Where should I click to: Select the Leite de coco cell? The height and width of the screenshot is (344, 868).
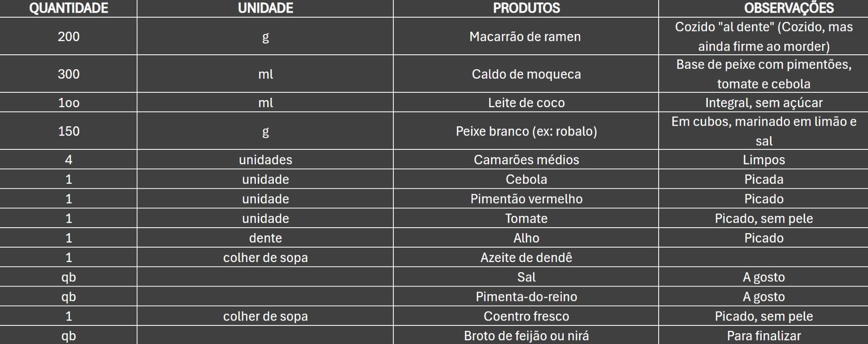[526, 102]
